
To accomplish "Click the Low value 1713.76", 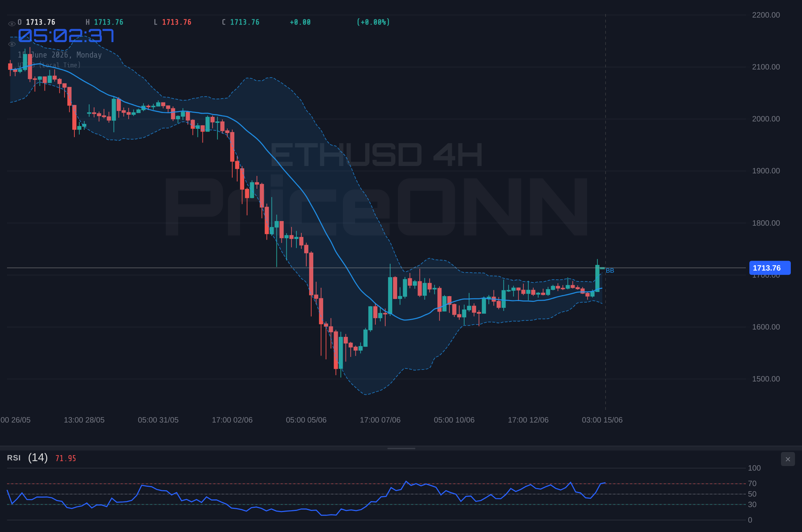I will click(177, 22).
